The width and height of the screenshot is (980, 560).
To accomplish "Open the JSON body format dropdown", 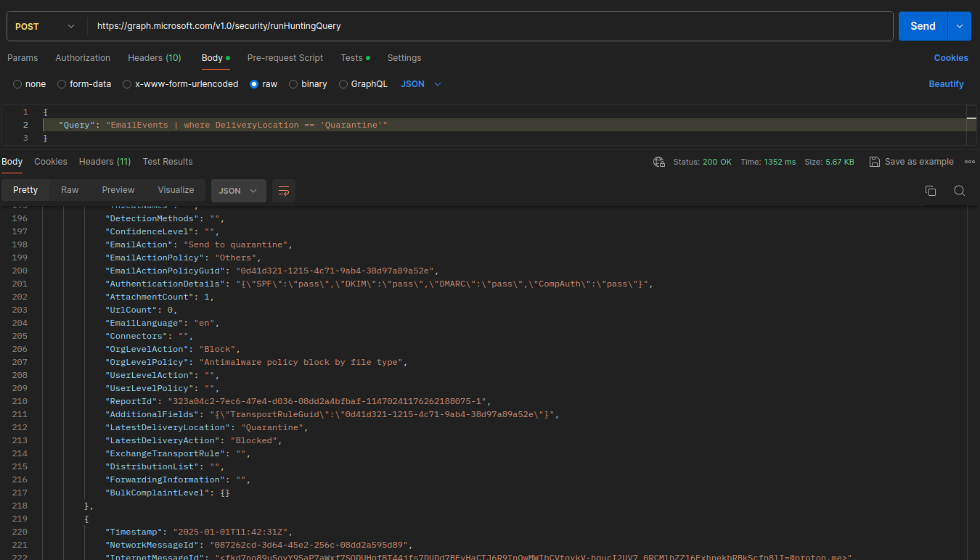I will (421, 84).
